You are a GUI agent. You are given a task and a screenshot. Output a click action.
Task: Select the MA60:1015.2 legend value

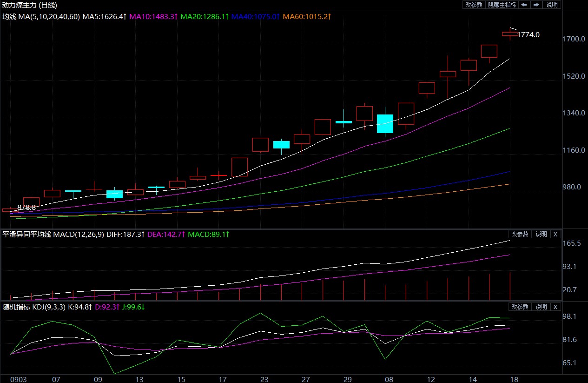click(307, 16)
